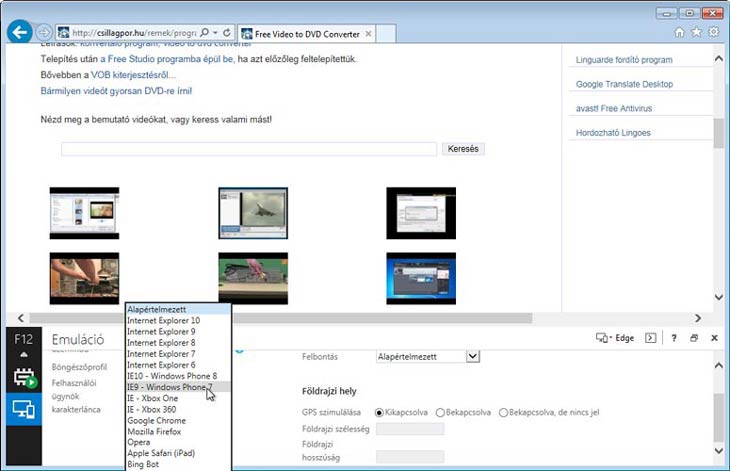Open the address bar autocomplete dropdown arrow
Viewport: 730px width, 471px height.
pos(215,33)
